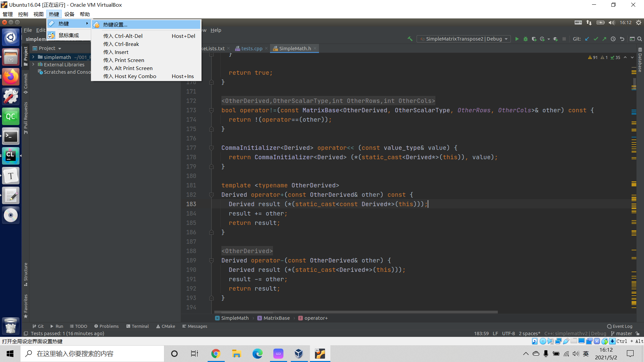Toggle fold marker at line 177

click(211, 148)
